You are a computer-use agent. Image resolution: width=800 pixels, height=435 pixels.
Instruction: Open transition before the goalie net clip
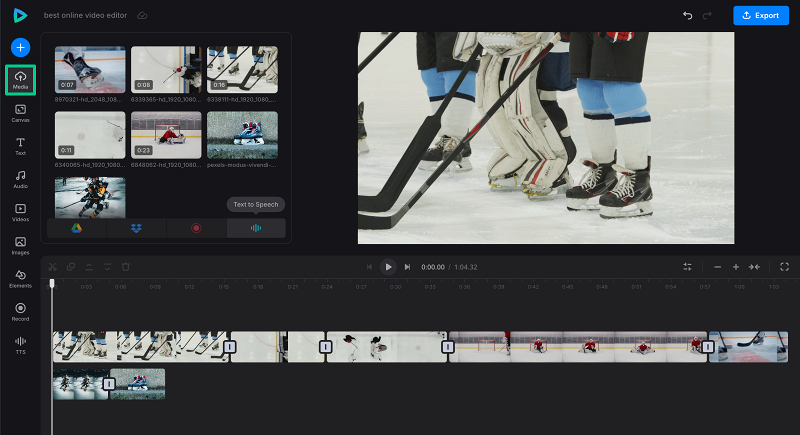(448, 347)
